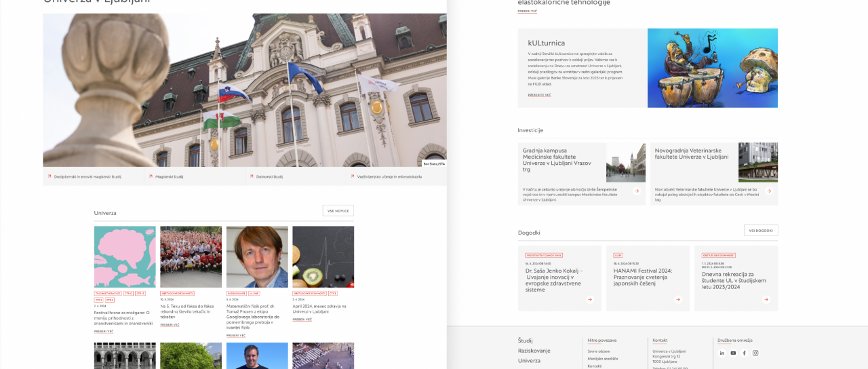Click kULturnica 'Preberi več' link
Image resolution: width=868 pixels, height=369 pixels.
[539, 95]
